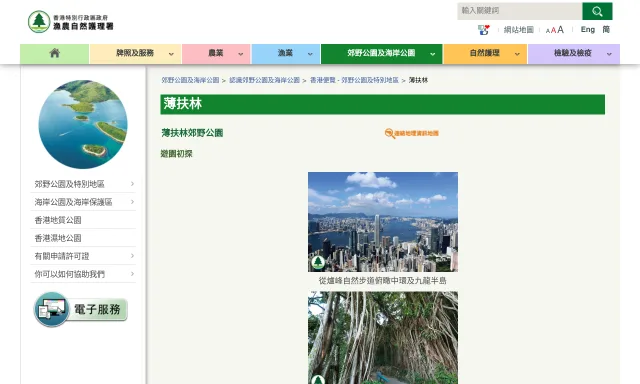Expand 牌照及服務 menu chevron

(x=171, y=54)
